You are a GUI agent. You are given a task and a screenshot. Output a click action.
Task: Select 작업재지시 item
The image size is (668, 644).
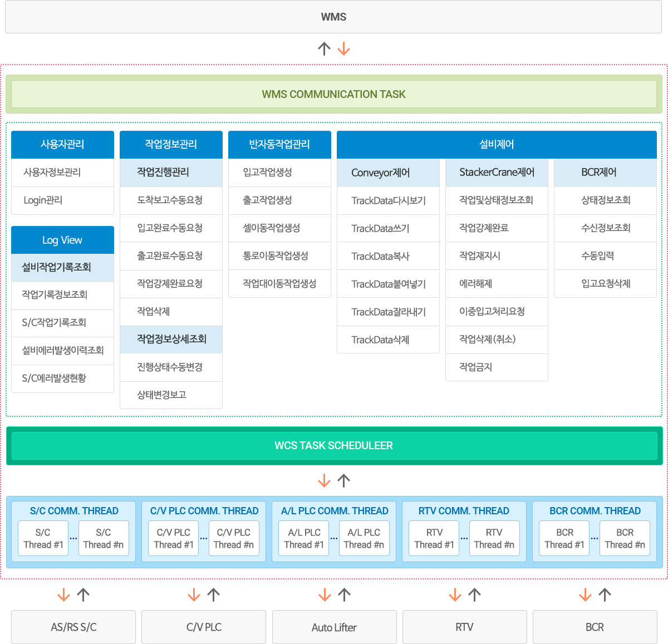497,256
